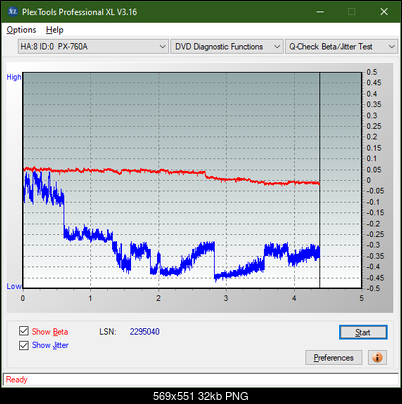Open the Q-Check Beta/Jitter Test dropdown
The image size is (402, 404).
coord(341,47)
